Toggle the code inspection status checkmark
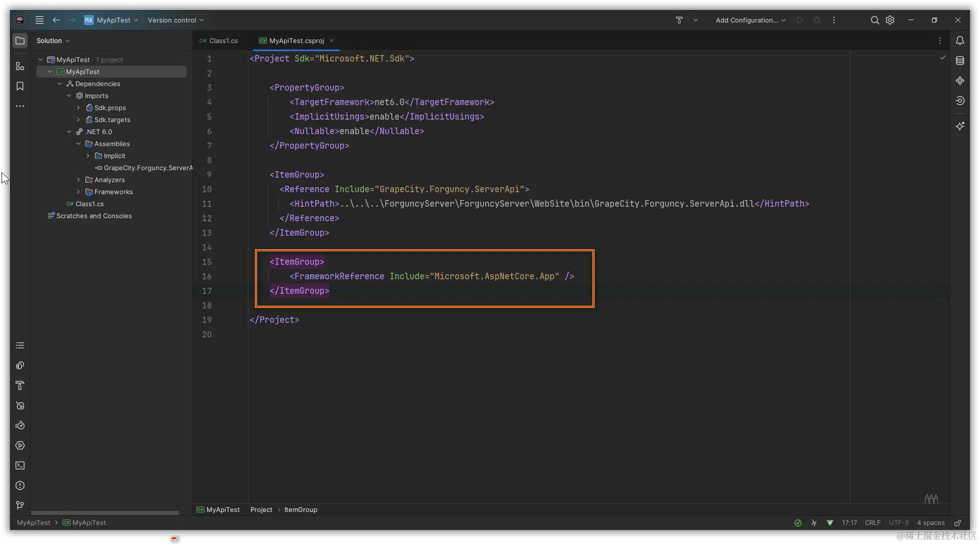This screenshot has width=980, height=544. (942, 58)
